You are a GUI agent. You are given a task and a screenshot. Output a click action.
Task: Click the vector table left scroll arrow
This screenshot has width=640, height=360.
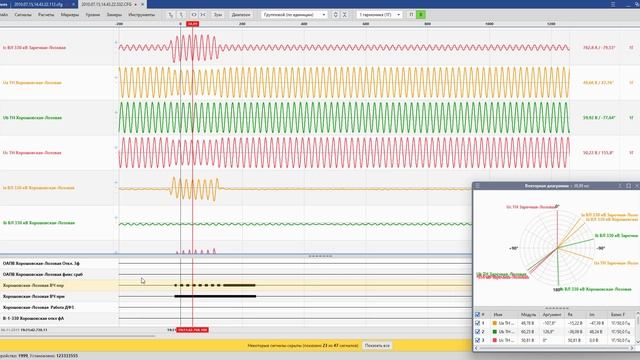click(476, 348)
